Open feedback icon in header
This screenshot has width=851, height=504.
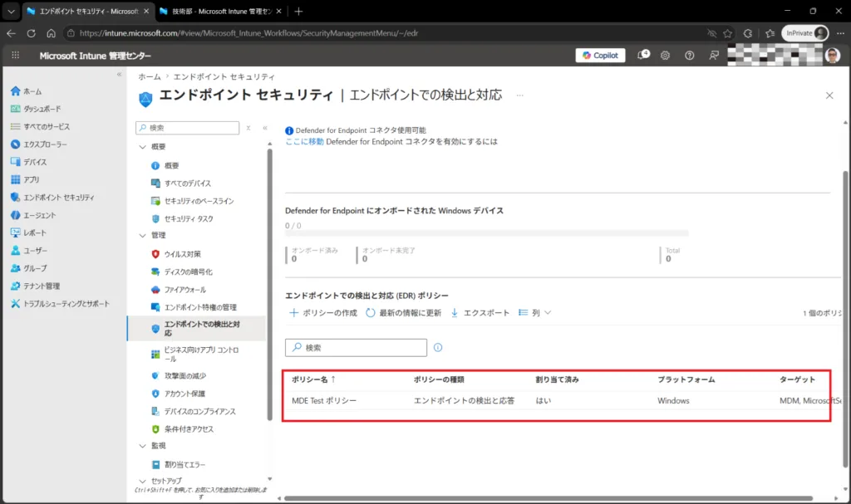pyautogui.click(x=714, y=56)
